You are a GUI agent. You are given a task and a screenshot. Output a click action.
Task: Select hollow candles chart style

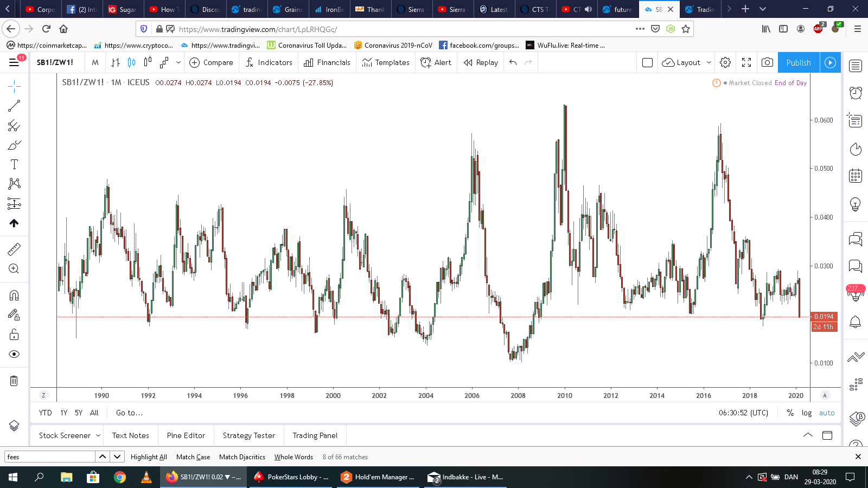148,63
